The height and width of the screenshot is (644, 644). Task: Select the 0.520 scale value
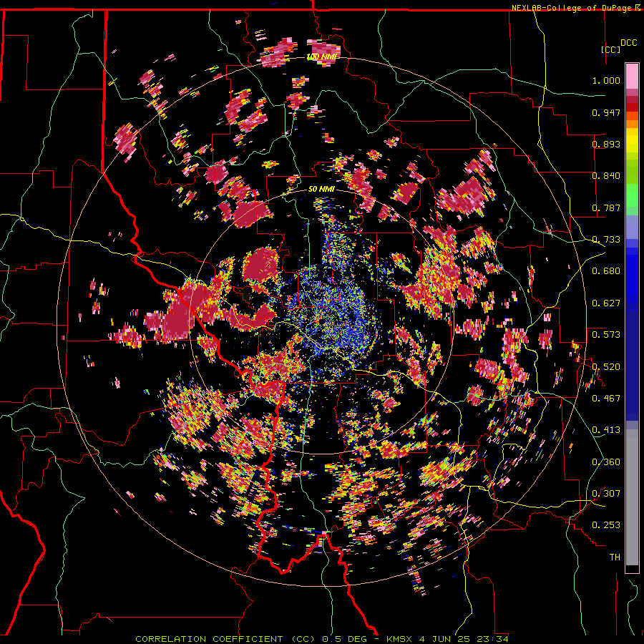(x=606, y=367)
